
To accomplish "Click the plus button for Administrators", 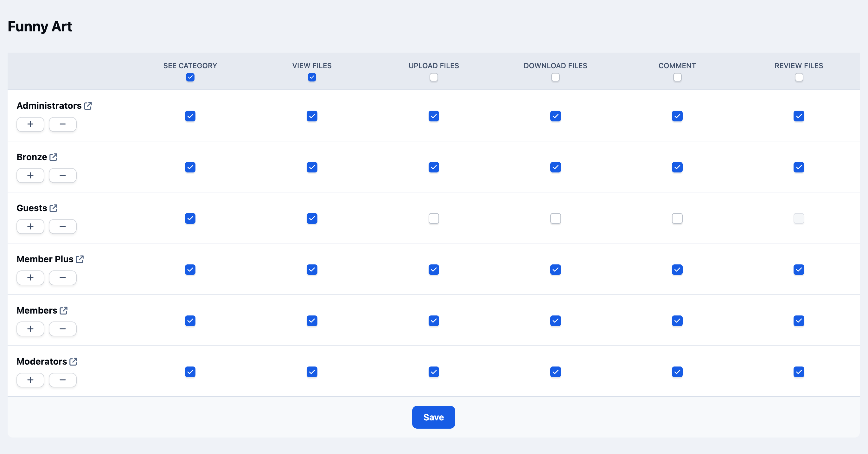I will [30, 125].
